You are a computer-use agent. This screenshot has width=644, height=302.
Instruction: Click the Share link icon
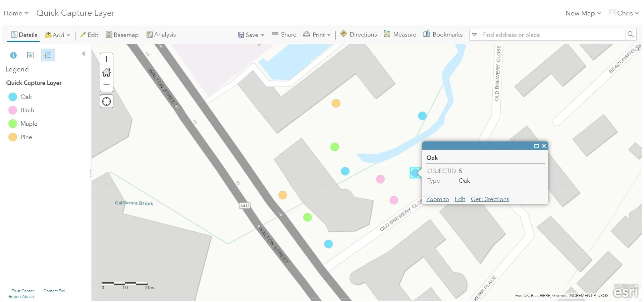275,34
